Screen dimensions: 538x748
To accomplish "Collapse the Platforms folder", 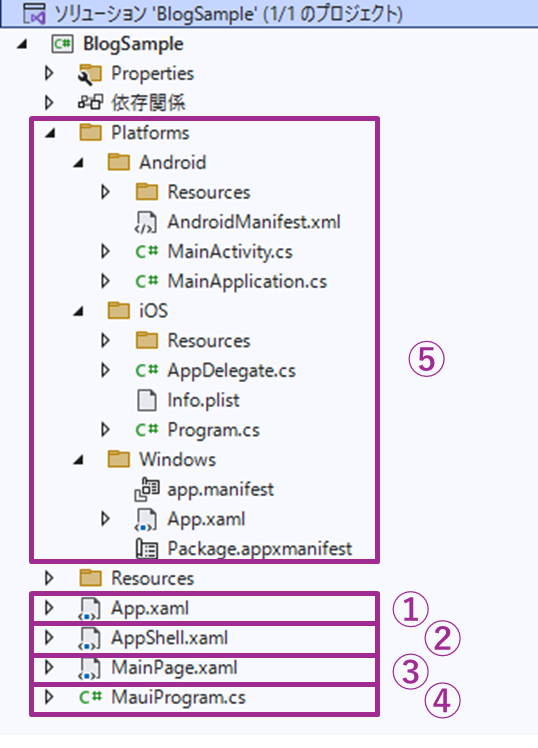I will (50, 134).
